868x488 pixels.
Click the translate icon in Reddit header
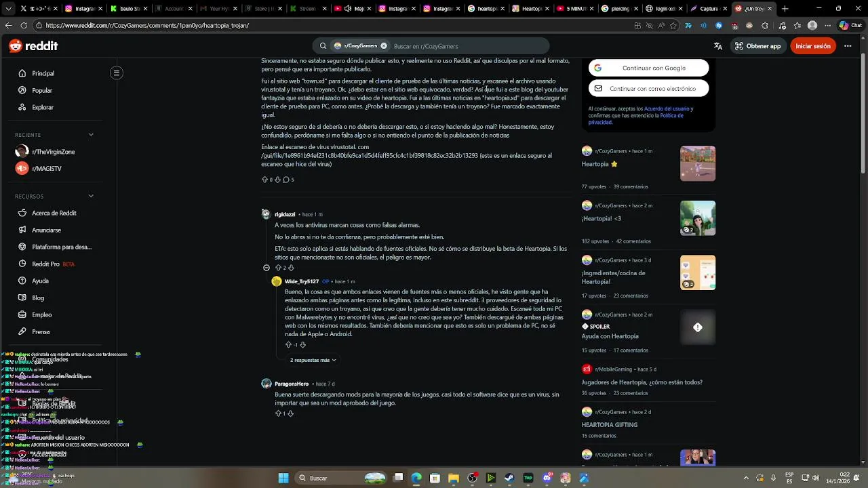pyautogui.click(x=718, y=46)
